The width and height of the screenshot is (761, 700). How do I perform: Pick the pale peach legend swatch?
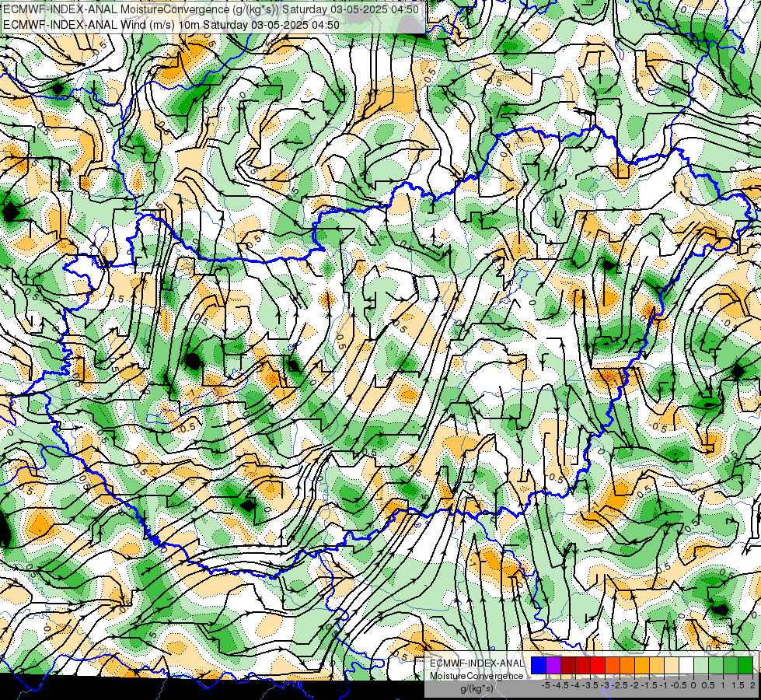pos(672,665)
